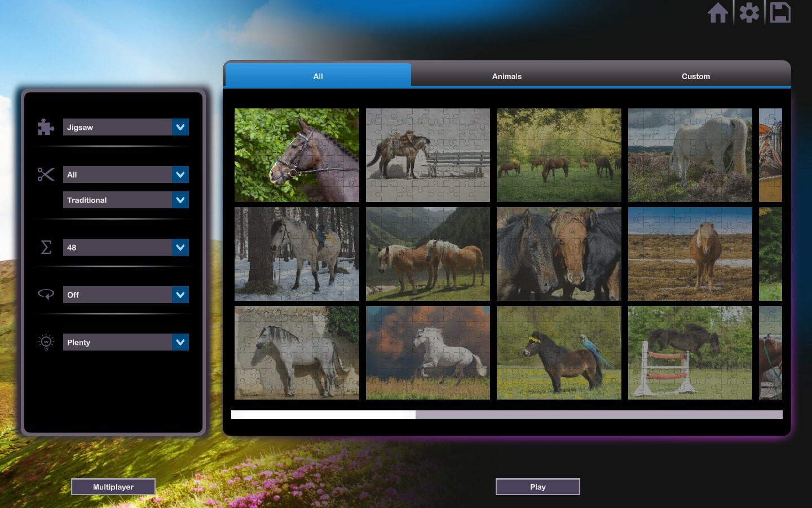Viewport: 812px width, 508px height.
Task: Open the rotation Off dropdown
Action: (x=126, y=294)
